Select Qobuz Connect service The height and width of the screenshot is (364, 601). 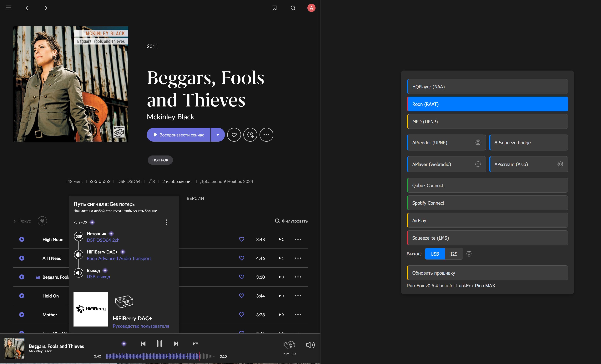[x=487, y=185]
